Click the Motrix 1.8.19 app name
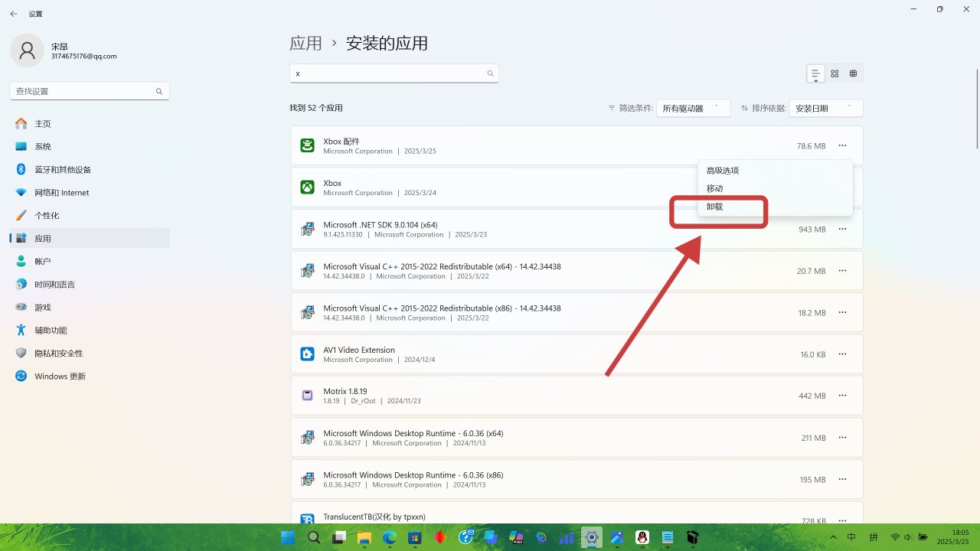 pyautogui.click(x=345, y=392)
